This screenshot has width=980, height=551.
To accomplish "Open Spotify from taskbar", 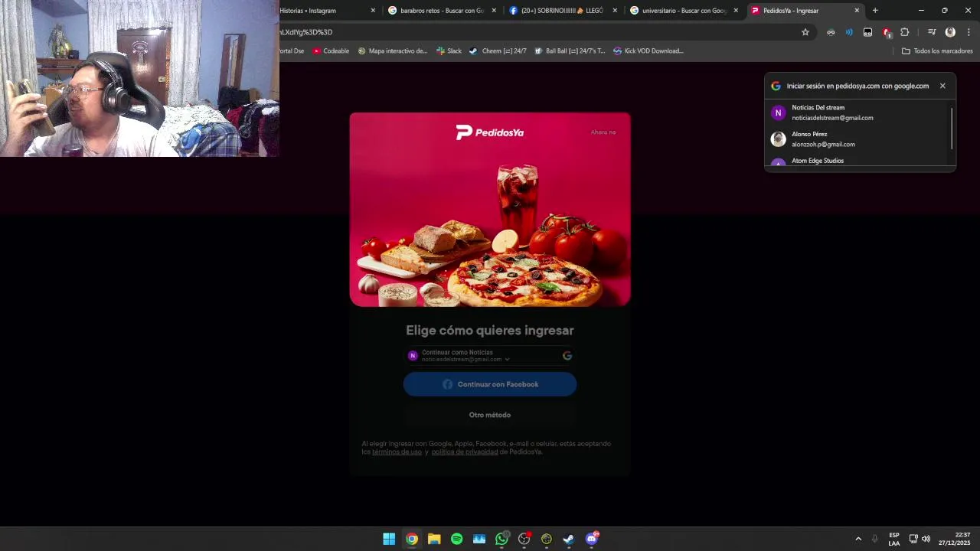I will point(457,539).
